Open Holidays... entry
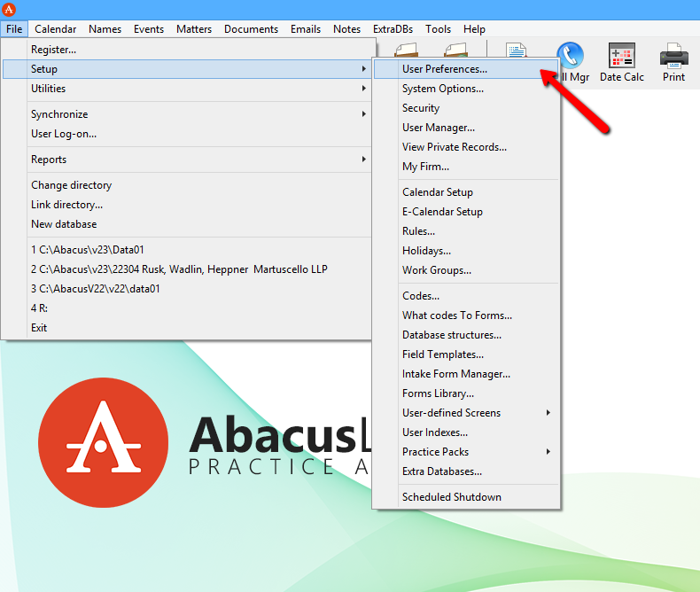Viewport: 700px width, 592px height. pos(466,251)
